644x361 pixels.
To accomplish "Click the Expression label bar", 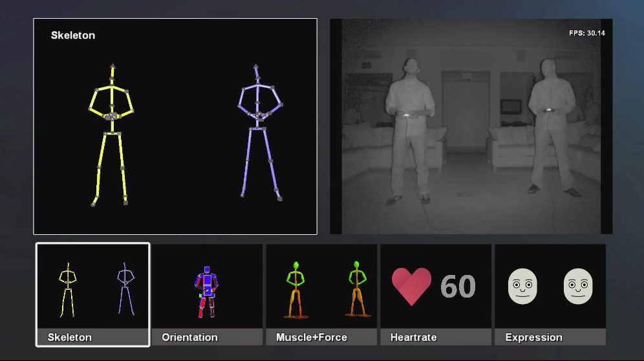I will (x=550, y=337).
